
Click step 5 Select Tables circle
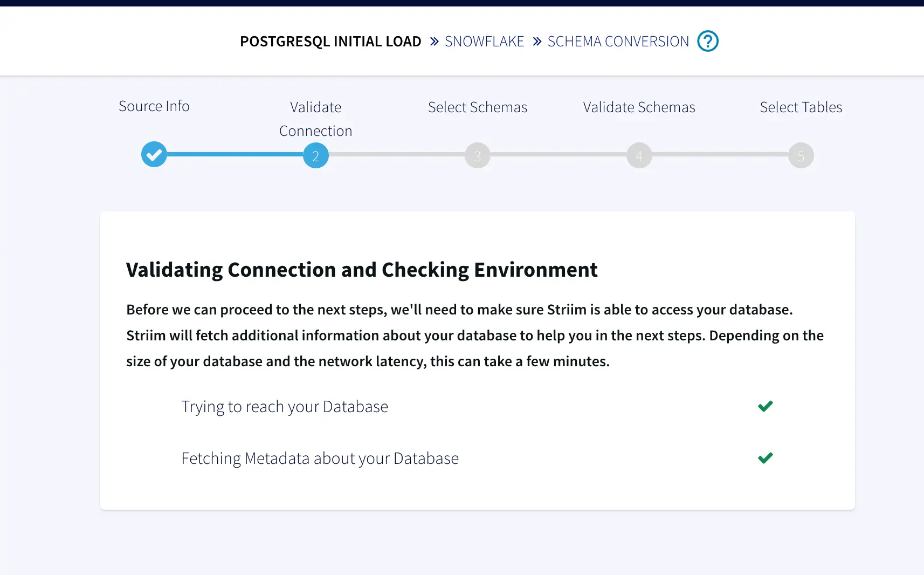coord(801,155)
